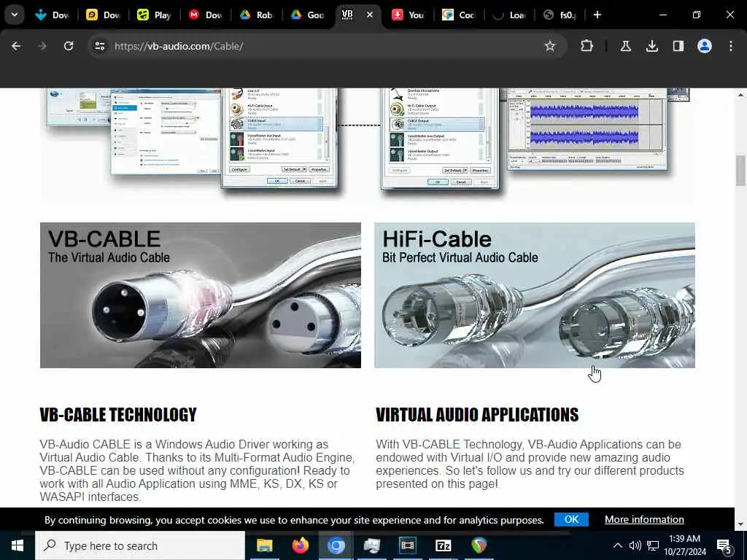This screenshot has height=560, width=747.
Task: Open the volume speaker tray icon
Action: coord(635,545)
